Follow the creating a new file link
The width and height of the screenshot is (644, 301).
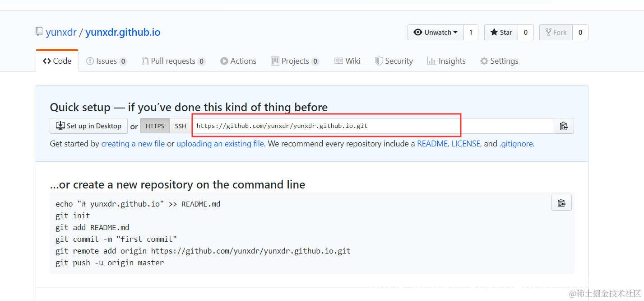point(133,144)
